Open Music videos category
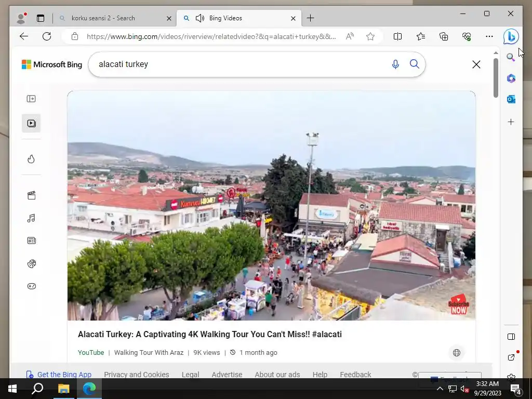This screenshot has width=532, height=399. pyautogui.click(x=31, y=218)
